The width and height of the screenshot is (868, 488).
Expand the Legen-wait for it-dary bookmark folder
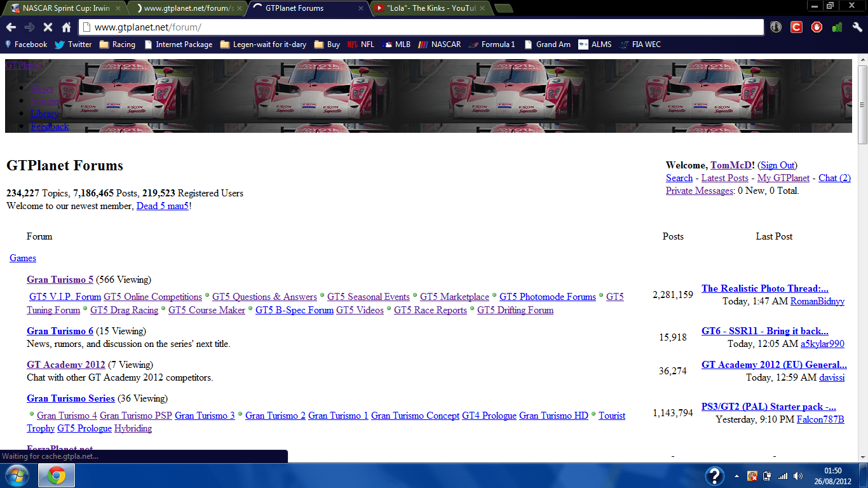[x=263, y=44]
